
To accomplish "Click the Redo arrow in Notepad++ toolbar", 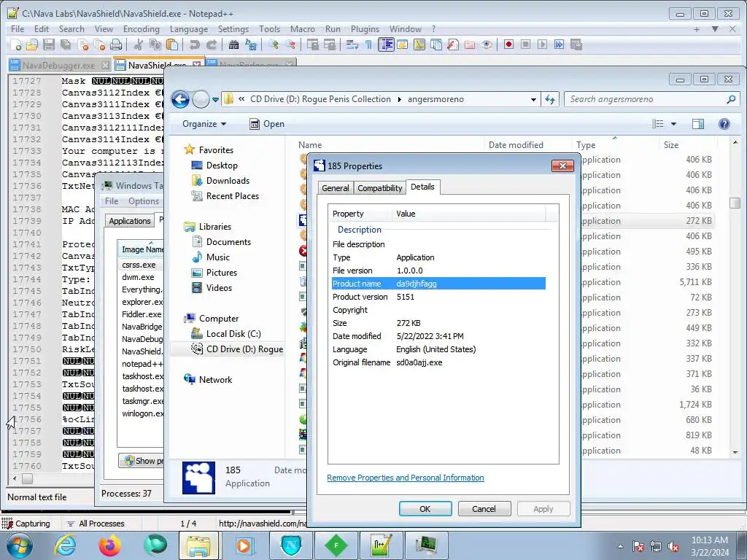I will (x=211, y=44).
